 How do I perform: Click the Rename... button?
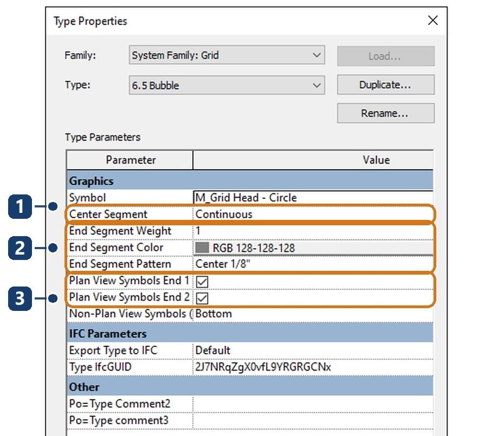(385, 113)
